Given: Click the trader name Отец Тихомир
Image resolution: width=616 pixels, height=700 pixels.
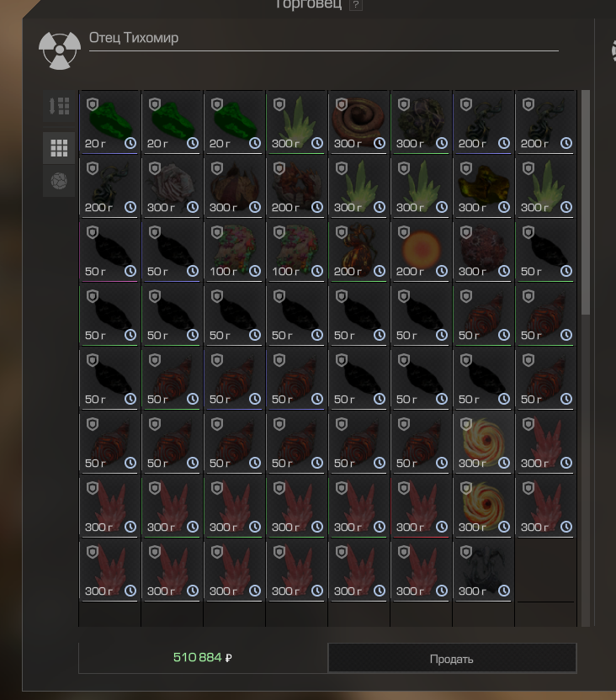Looking at the screenshot, I should click(x=134, y=38).
